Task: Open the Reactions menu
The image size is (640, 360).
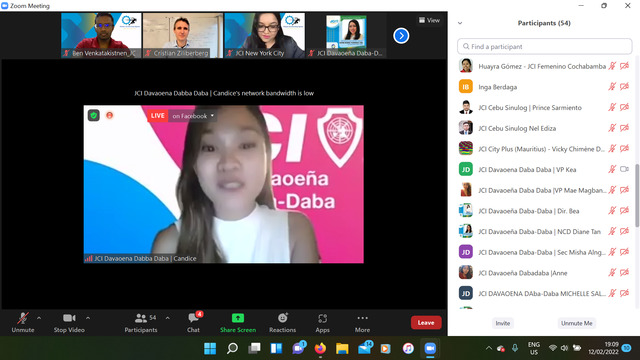Action: 282,322
